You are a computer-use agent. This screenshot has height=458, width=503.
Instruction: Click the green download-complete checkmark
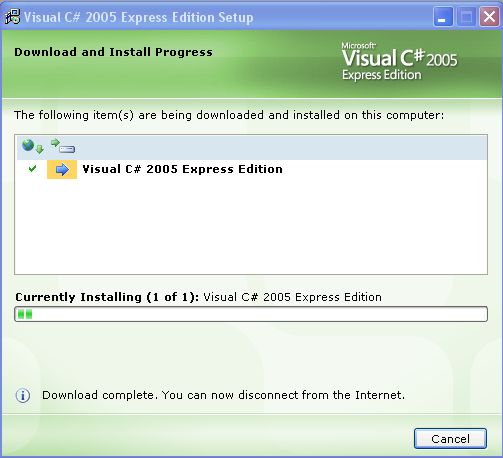(32, 169)
